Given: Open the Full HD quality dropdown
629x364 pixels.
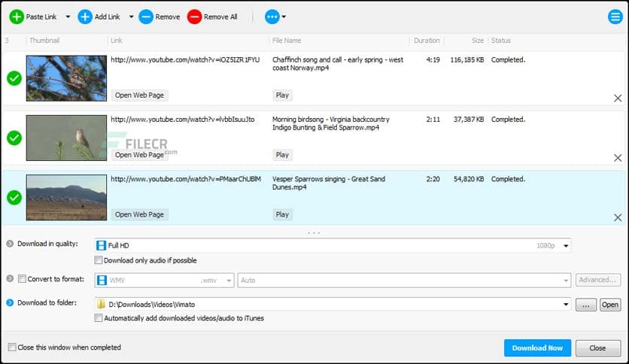Looking at the screenshot, I should 333,245.
